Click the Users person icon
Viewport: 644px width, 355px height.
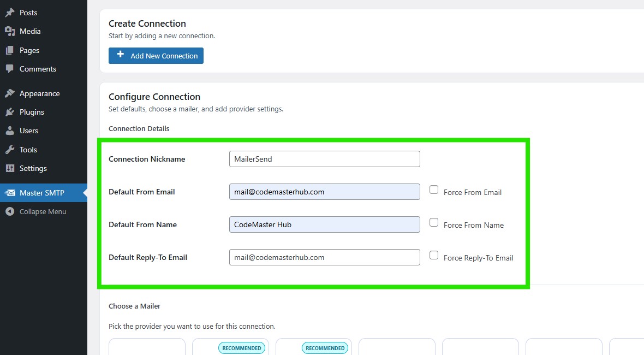point(10,131)
